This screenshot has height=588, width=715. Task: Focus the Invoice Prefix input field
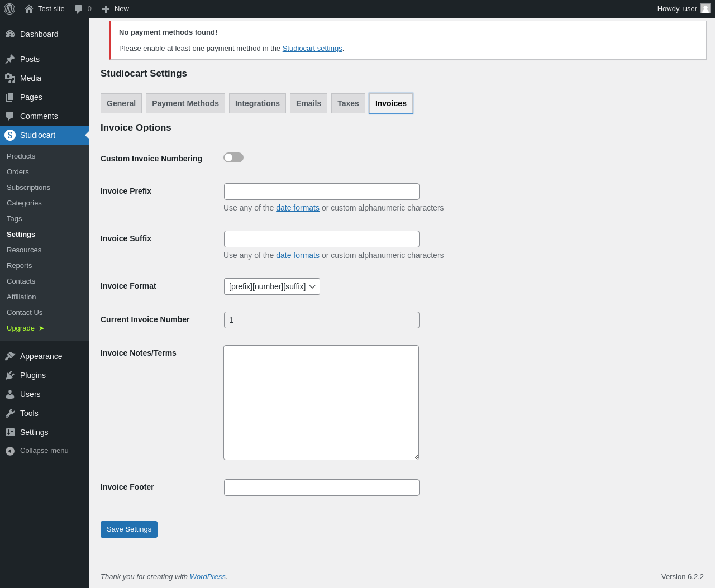322,192
